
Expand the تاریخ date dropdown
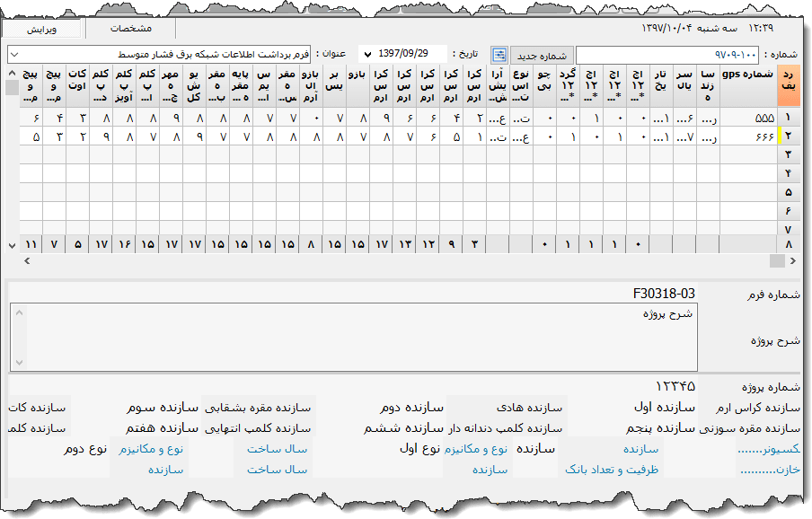(x=366, y=55)
